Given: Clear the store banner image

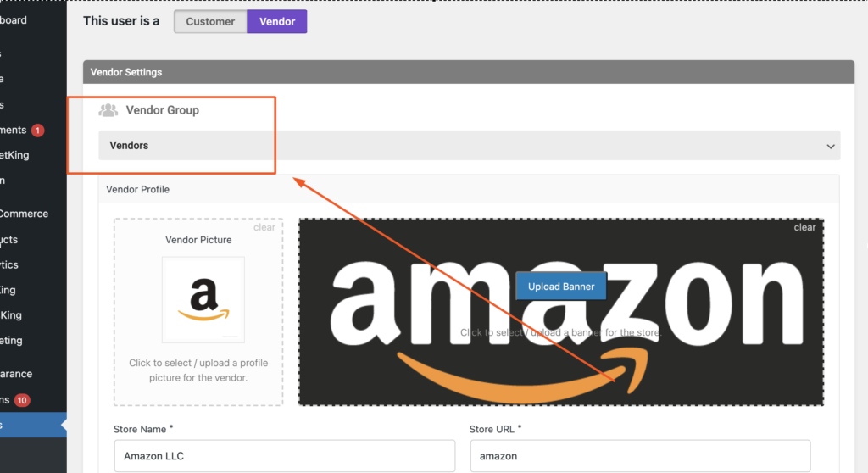Looking at the screenshot, I should (x=804, y=227).
